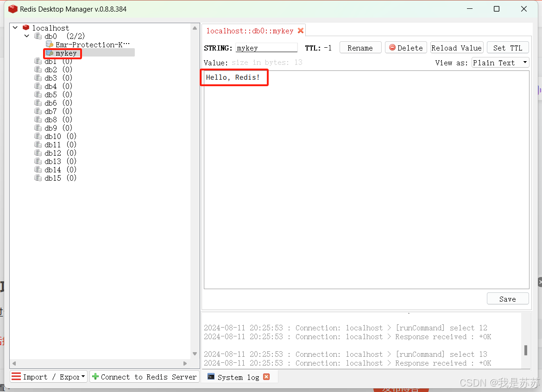
Task: Click the Set TTL button
Action: [508, 48]
